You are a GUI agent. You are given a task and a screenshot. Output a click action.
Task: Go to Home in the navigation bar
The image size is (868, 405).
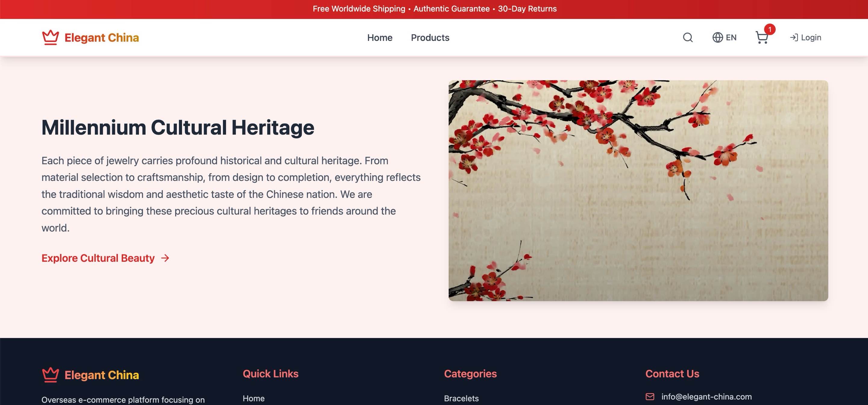point(380,38)
